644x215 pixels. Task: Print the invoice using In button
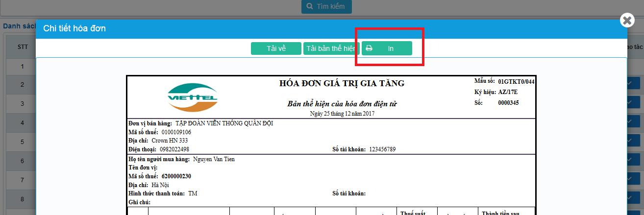point(387,48)
